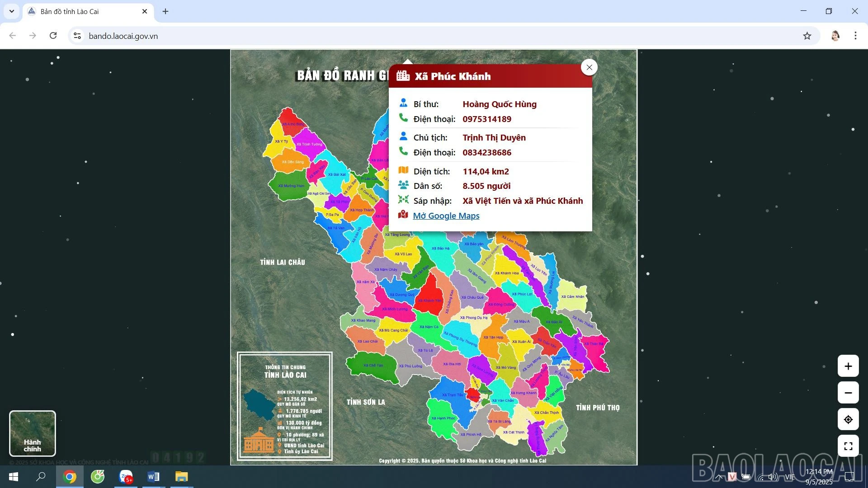This screenshot has height=488, width=868.
Task: Open the Mở Google Maps link
Action: (x=446, y=216)
